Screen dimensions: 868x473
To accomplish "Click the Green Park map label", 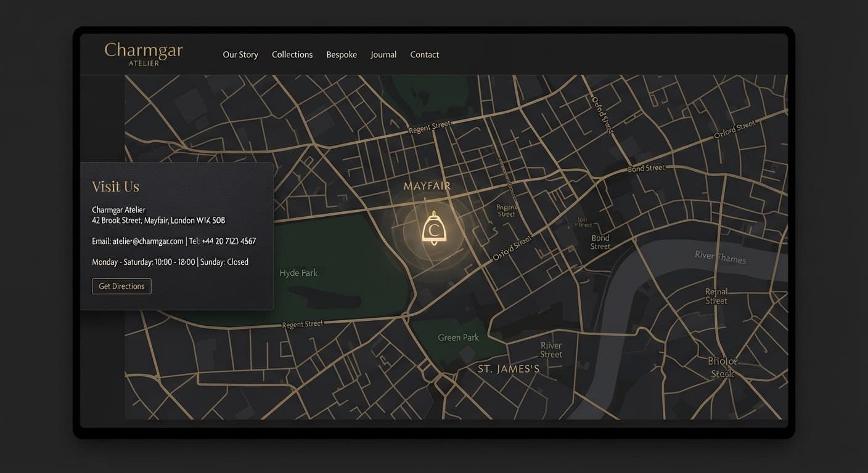I will tap(458, 338).
